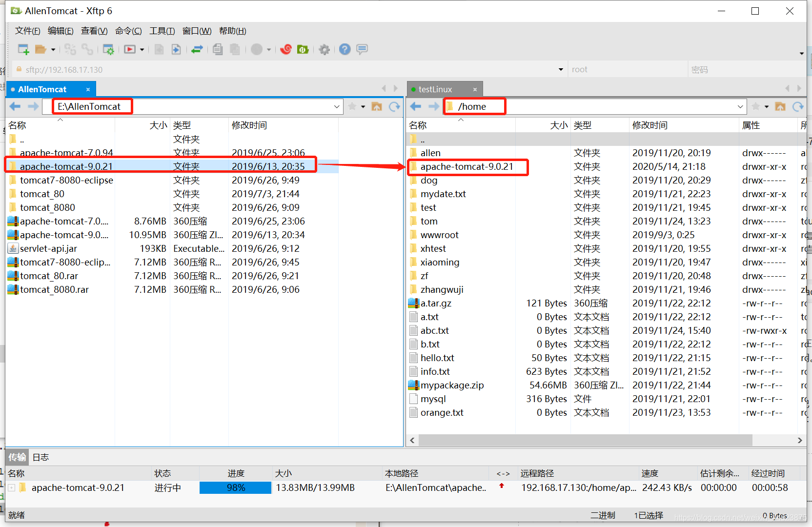Viewport: 812px width, 527px height.
Task: Switch to the 传输 transfer tab
Action: pos(17,457)
